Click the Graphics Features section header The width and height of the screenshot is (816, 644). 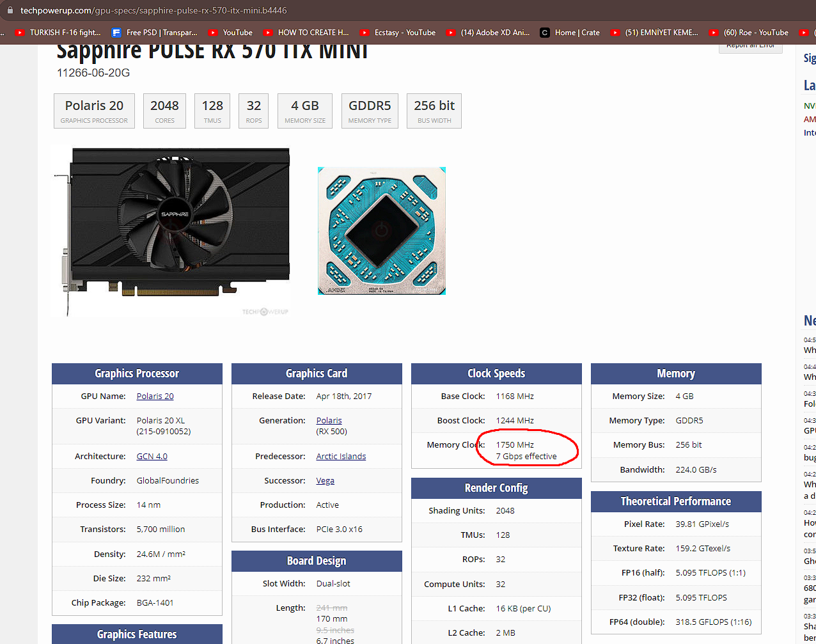tap(137, 634)
